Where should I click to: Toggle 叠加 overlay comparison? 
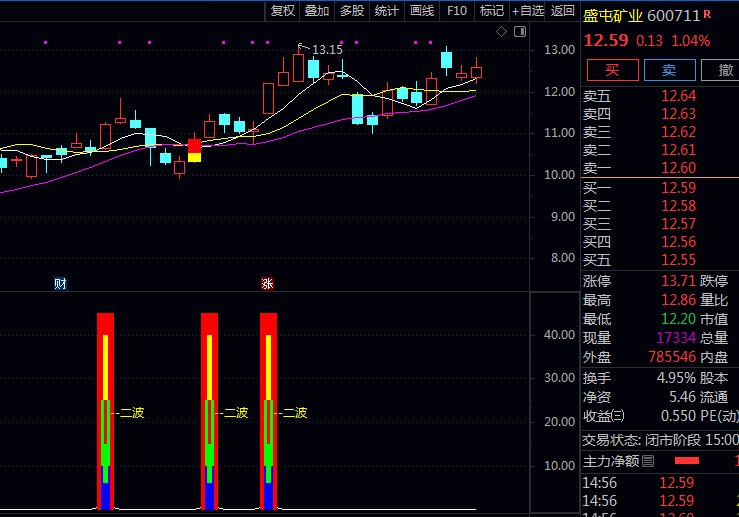317,11
